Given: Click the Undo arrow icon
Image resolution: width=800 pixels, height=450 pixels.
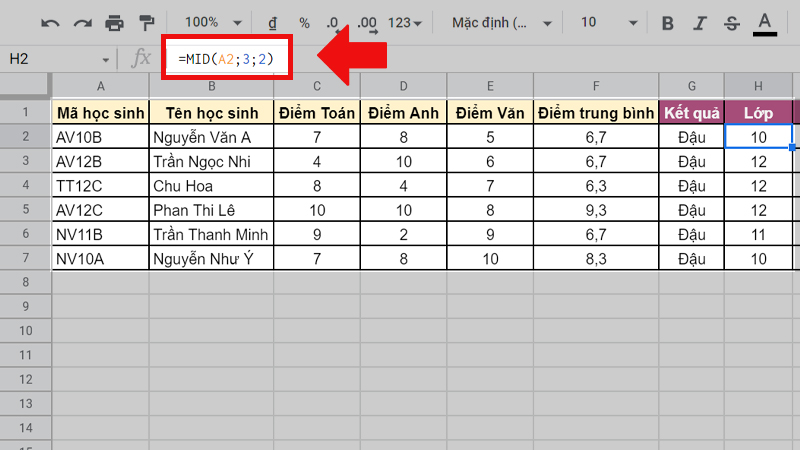Looking at the screenshot, I should (x=50, y=22).
